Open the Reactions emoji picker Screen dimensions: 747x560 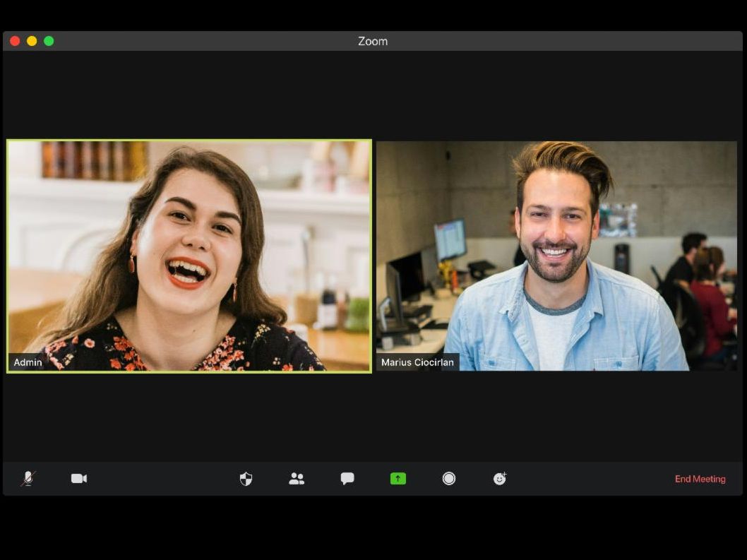click(x=500, y=479)
